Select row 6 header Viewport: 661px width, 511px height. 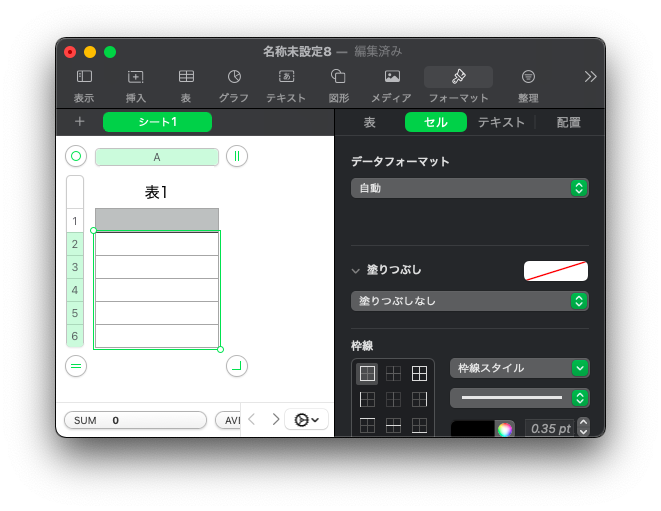75,336
